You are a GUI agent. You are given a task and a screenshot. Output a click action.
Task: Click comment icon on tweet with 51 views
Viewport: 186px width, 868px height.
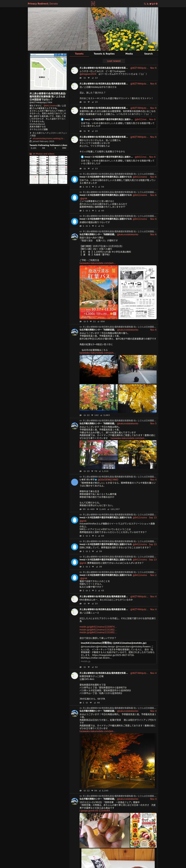(x=81, y=226)
